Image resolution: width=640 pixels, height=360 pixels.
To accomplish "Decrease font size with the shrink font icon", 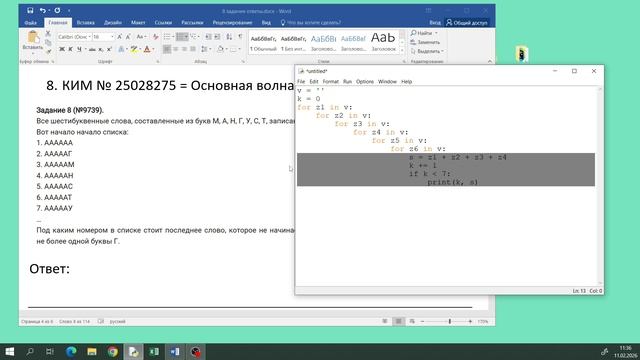I will [128, 37].
